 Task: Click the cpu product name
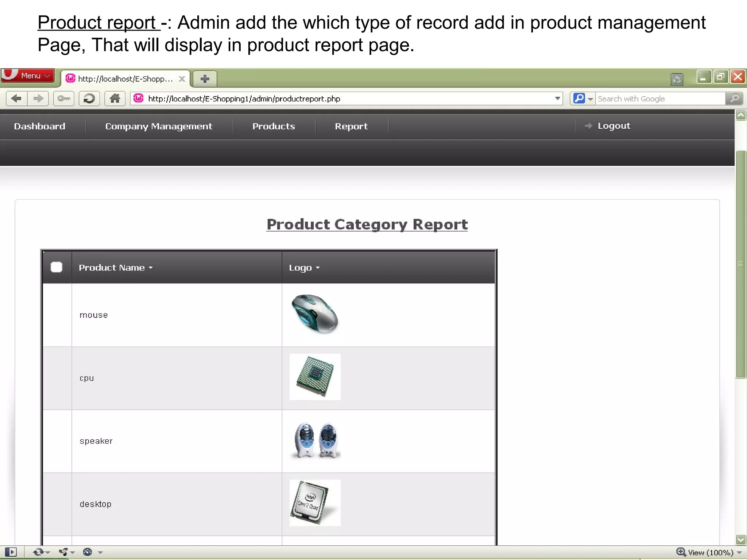coord(87,378)
